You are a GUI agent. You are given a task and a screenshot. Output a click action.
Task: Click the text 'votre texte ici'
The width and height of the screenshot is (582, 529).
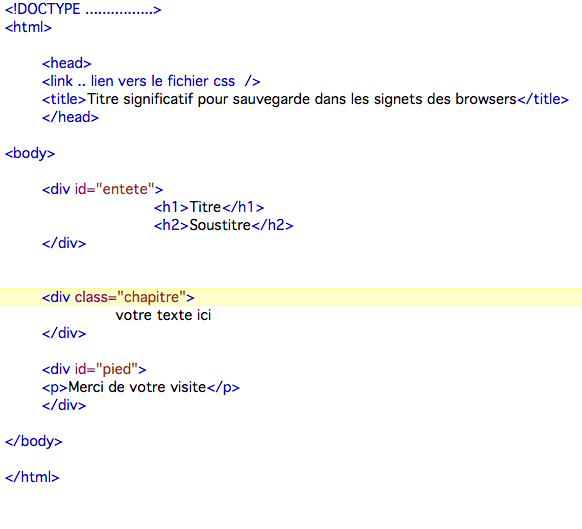click(163, 315)
